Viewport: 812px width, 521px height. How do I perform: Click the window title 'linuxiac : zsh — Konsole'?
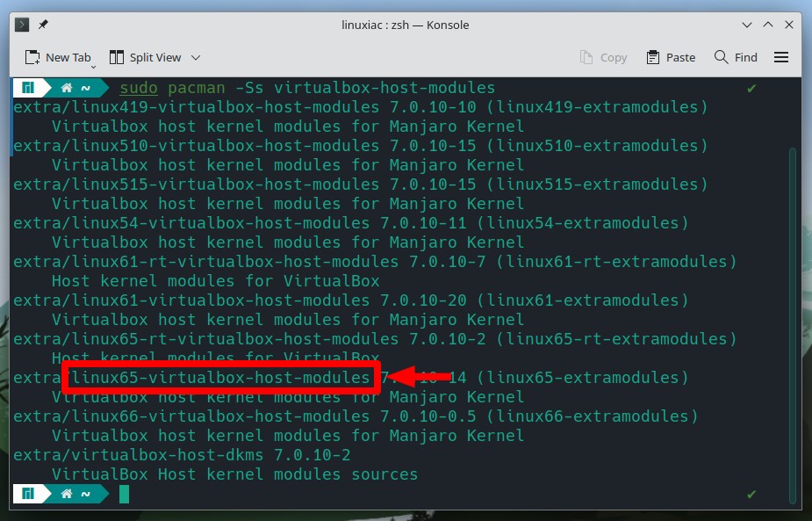(405, 25)
